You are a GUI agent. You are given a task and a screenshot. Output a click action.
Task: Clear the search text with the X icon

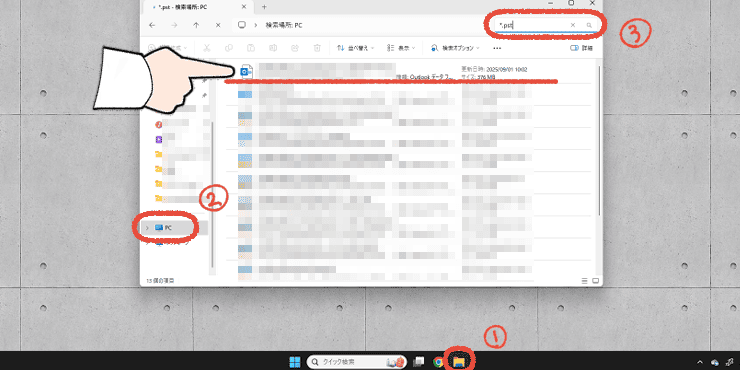pos(573,25)
